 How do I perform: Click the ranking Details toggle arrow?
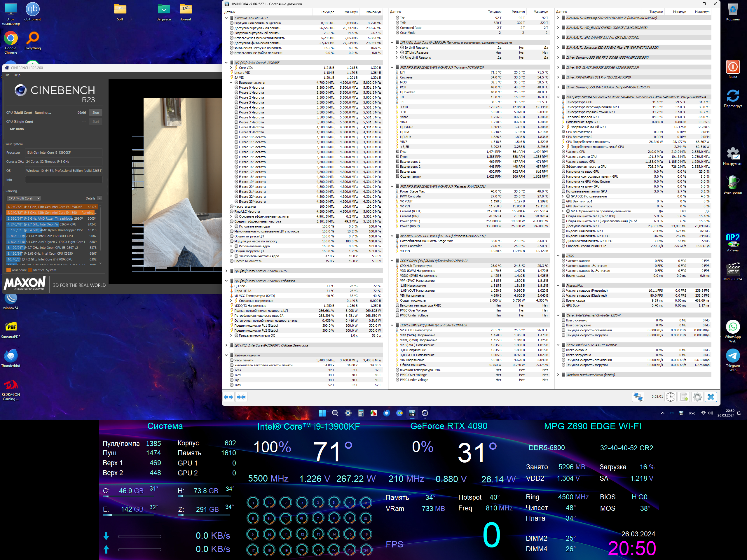point(100,199)
